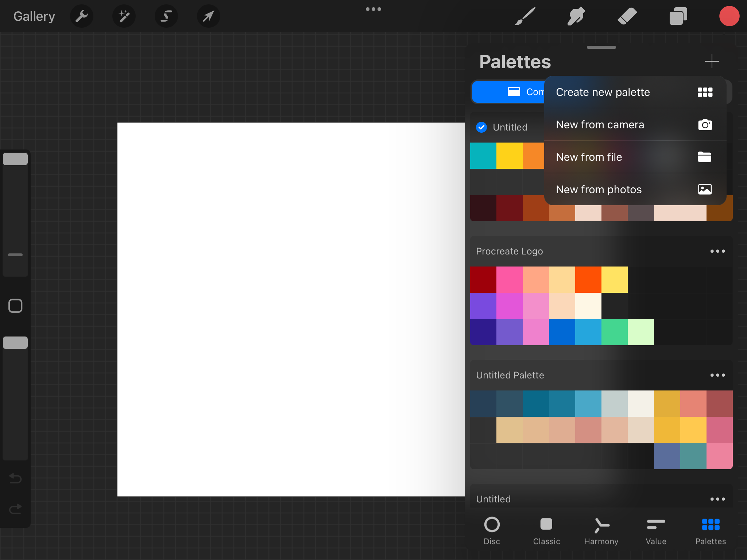Tap the undo arrow in the sidebar

point(15,478)
